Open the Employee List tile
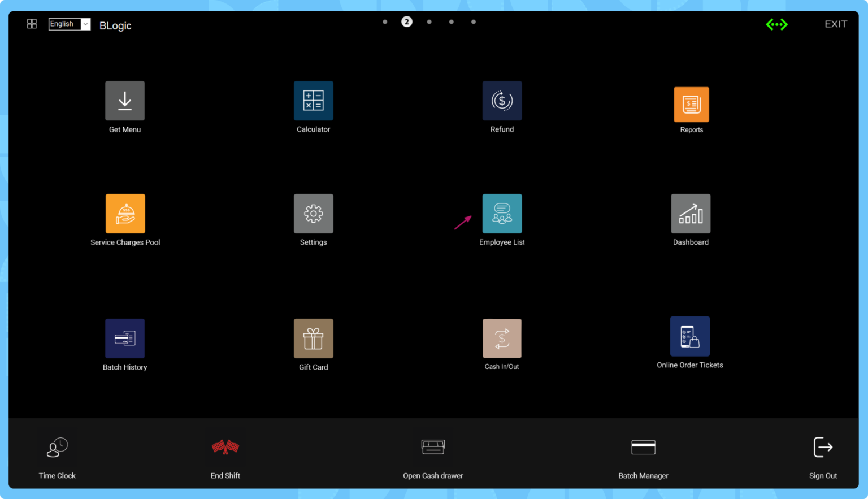This screenshot has height=499, width=868. pos(502,214)
